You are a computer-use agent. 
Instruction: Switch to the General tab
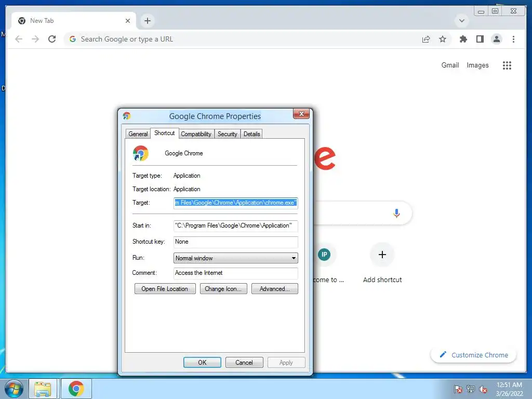tap(138, 134)
